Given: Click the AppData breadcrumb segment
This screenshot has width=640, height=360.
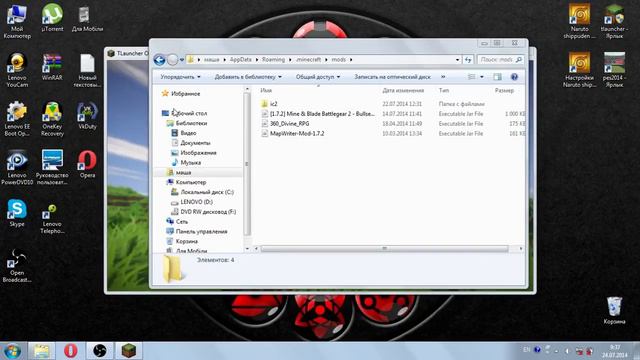Looking at the screenshot, I should coord(240,60).
